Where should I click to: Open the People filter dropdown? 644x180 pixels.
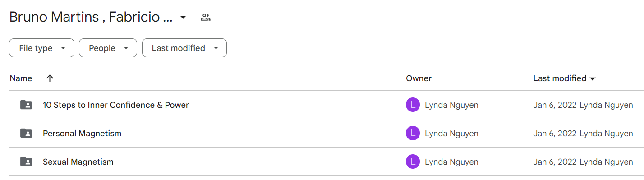(x=108, y=48)
